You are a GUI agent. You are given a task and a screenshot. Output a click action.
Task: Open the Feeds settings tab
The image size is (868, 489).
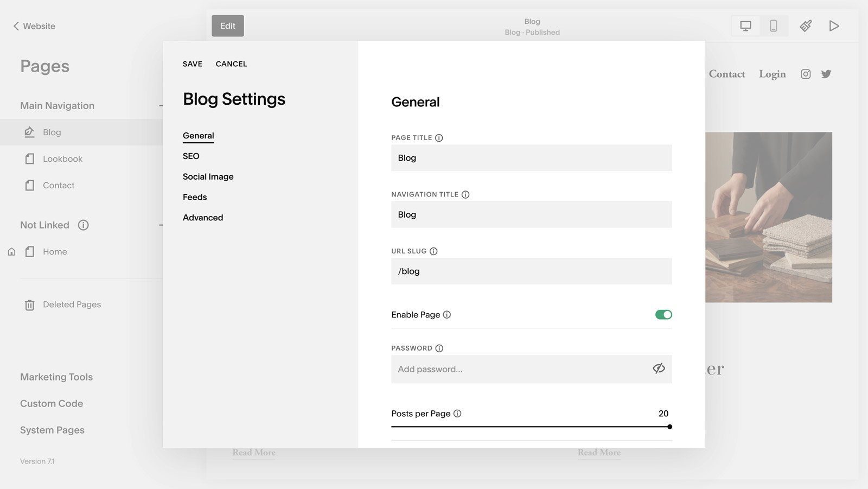[x=195, y=198]
